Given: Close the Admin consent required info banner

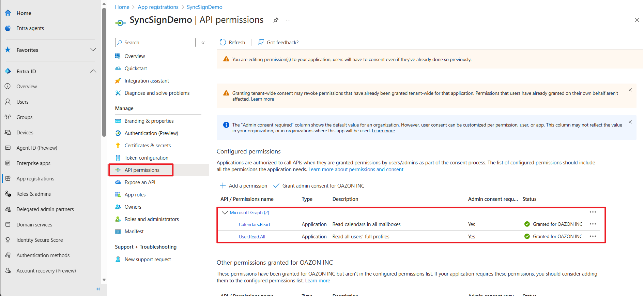Looking at the screenshot, I should click(630, 122).
